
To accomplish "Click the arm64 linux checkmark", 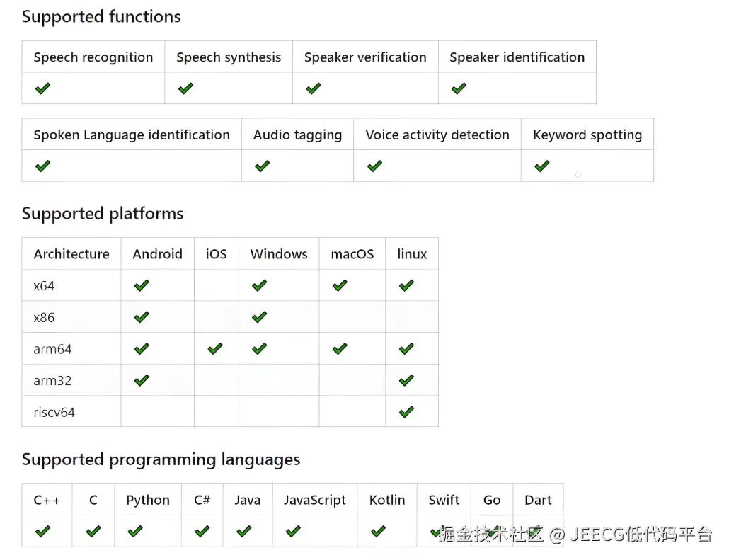I will [406, 349].
